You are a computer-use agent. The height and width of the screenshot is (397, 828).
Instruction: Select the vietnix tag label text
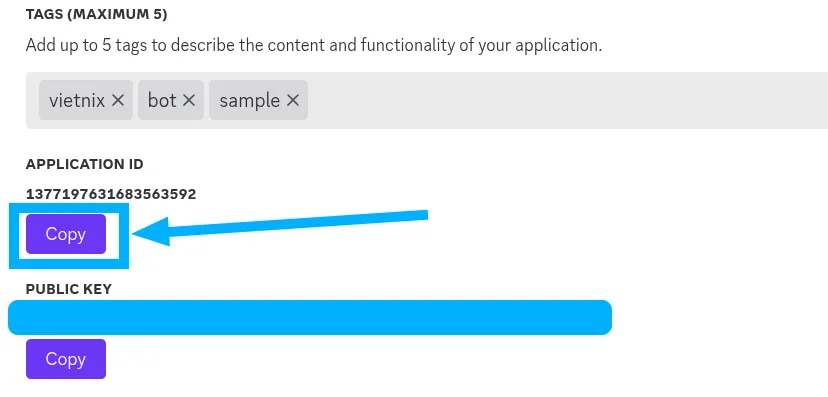[x=77, y=100]
